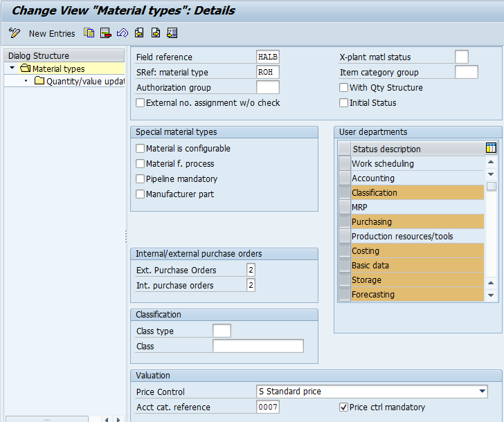Screen dimensions: 504x422
Task: Go to the previous entry icon
Action: click(x=139, y=33)
